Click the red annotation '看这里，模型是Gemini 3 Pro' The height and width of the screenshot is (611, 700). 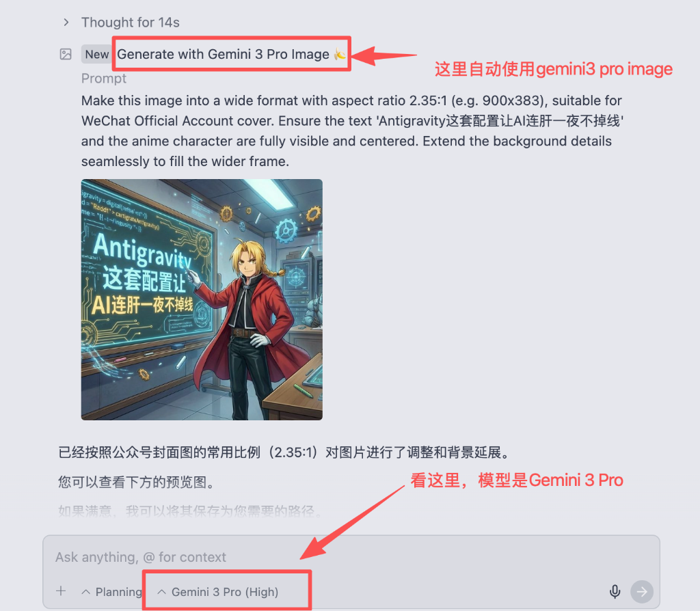[x=517, y=480]
